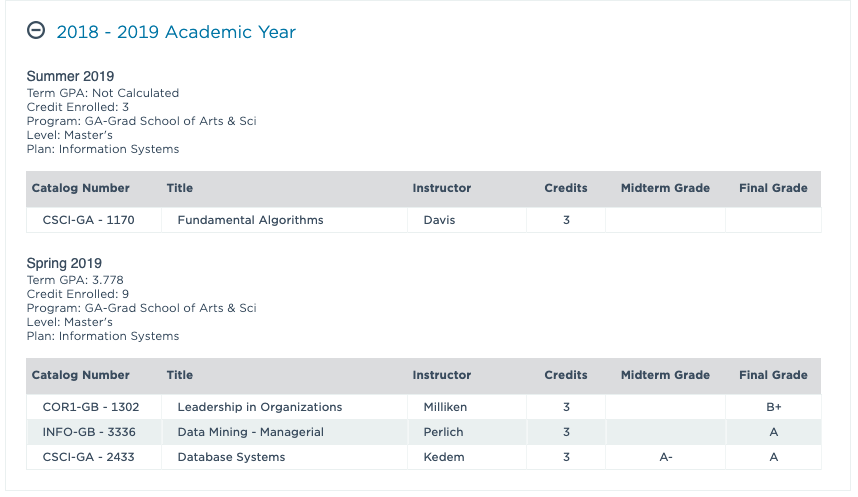Click instructor Davis in Summer table
Viewport: 858px width, 497px height.
pyautogui.click(x=439, y=220)
